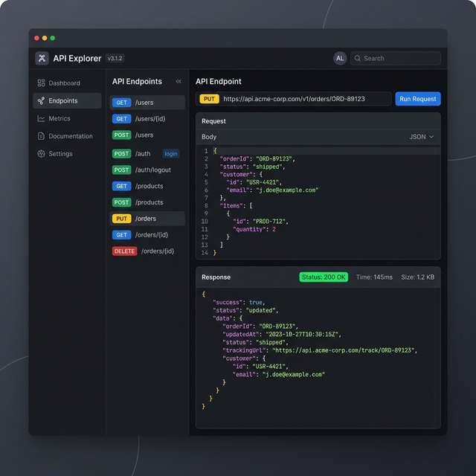Viewport: 476px width, 476px height.
Task: Click the Status: 200 OK badge
Action: [x=324, y=277]
